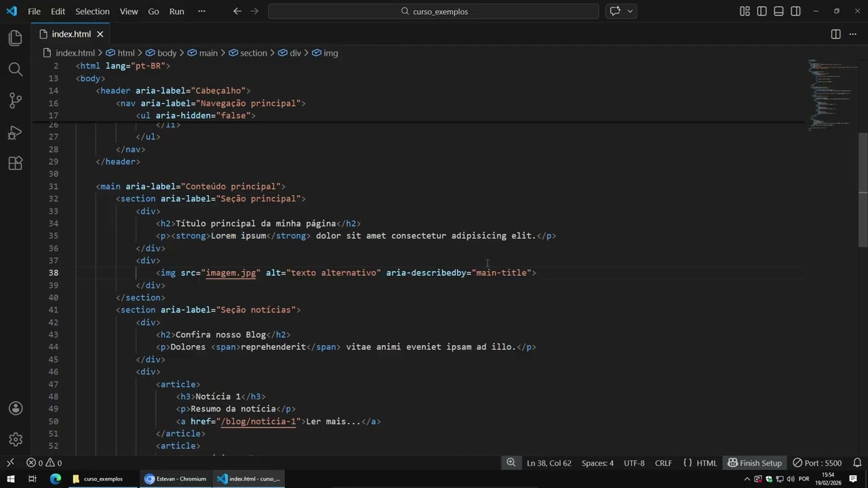Screen dimensions: 868x488
Task: Show hidden tray icons chevron
Action: point(747,479)
